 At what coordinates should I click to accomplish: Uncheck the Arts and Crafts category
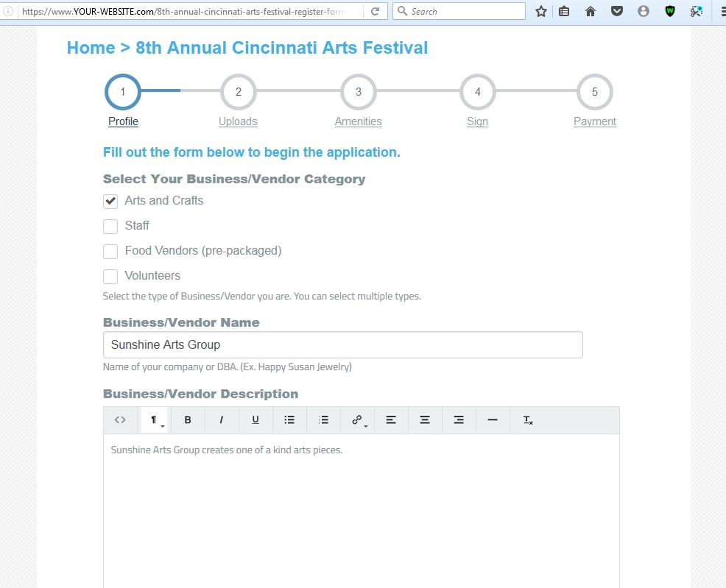[110, 201]
